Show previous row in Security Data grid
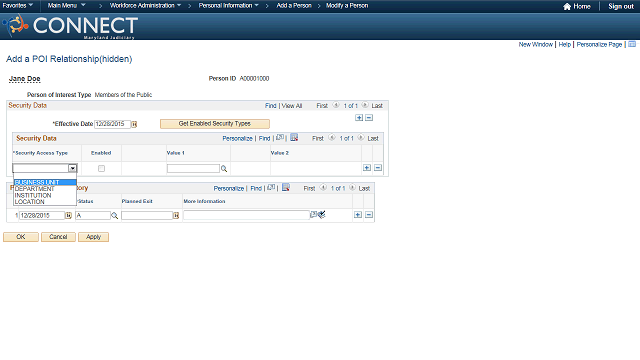The image size is (640, 360). [332, 138]
